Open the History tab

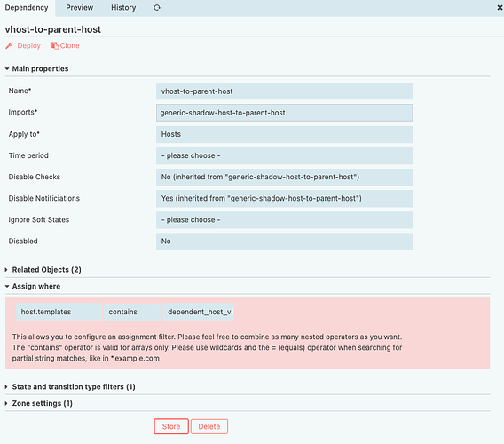pyautogui.click(x=123, y=8)
